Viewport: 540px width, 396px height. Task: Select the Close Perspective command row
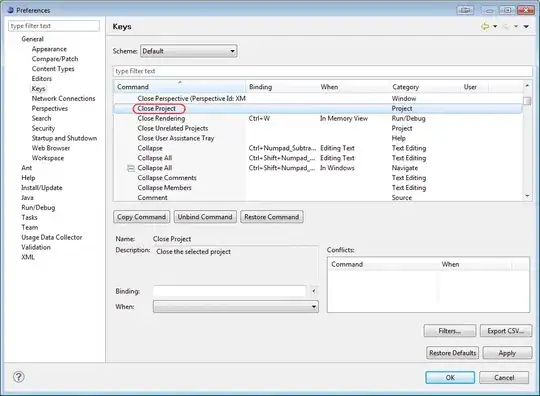[x=318, y=98]
